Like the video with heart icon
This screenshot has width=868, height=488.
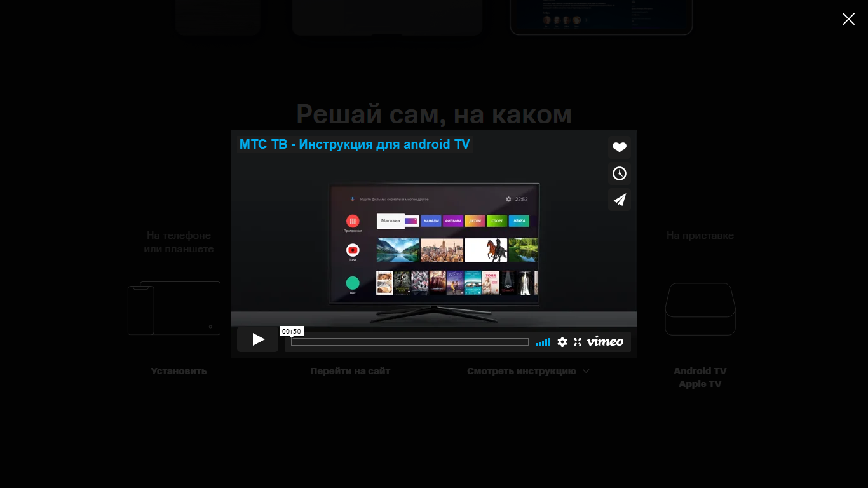pyautogui.click(x=620, y=147)
